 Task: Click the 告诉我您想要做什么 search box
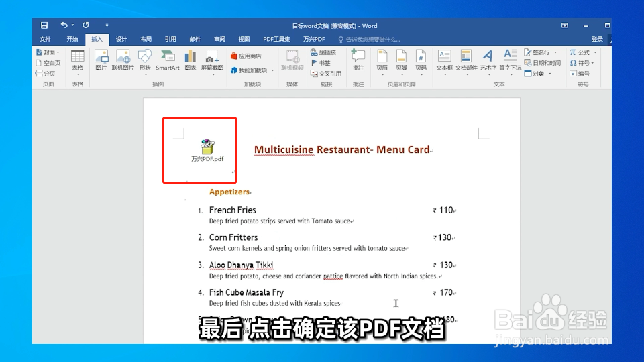coord(369,40)
